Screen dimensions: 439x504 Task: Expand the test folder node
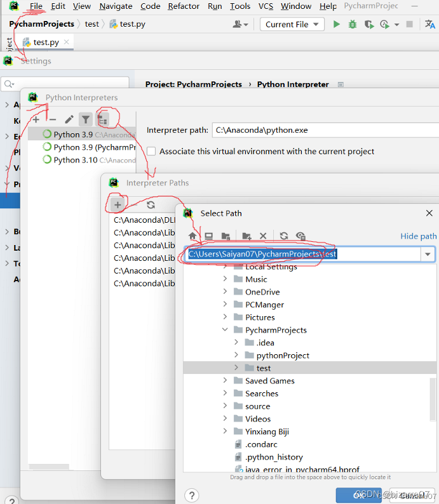[x=236, y=368]
